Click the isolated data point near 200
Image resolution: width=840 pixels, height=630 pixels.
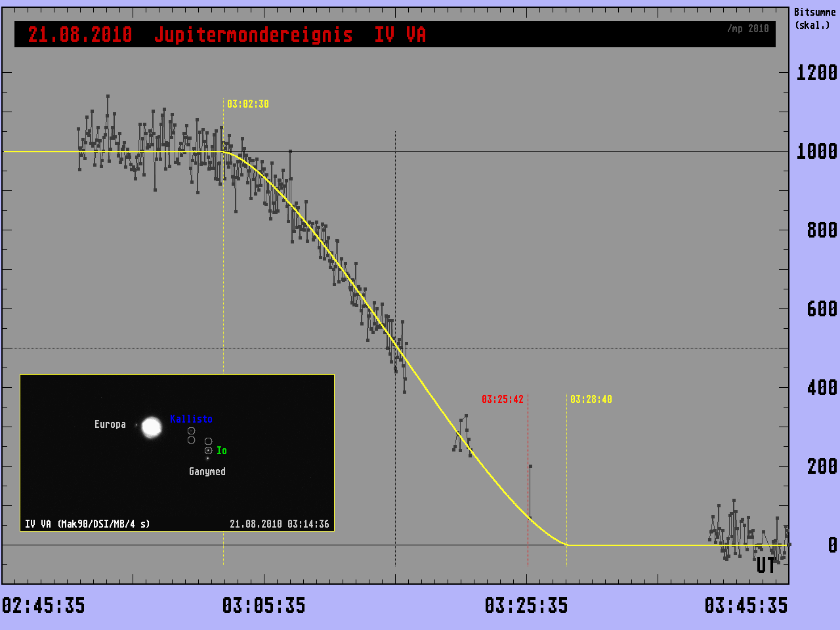click(x=530, y=467)
